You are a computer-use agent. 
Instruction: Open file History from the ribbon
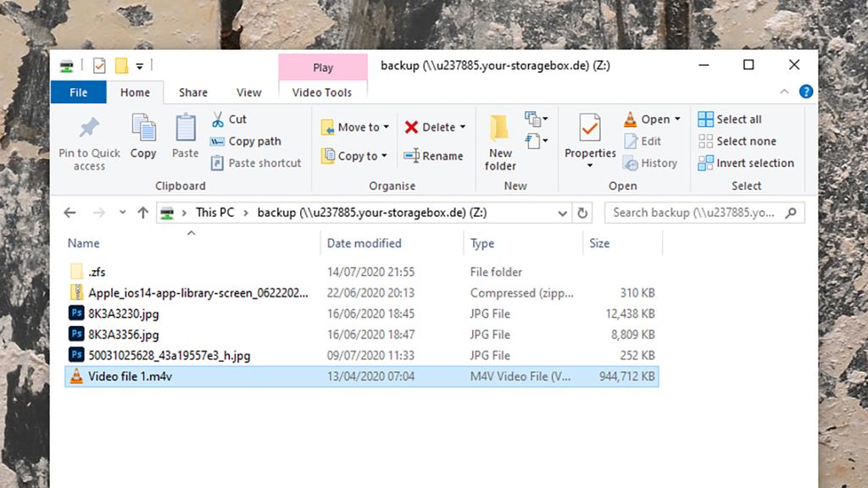pyautogui.click(x=650, y=164)
